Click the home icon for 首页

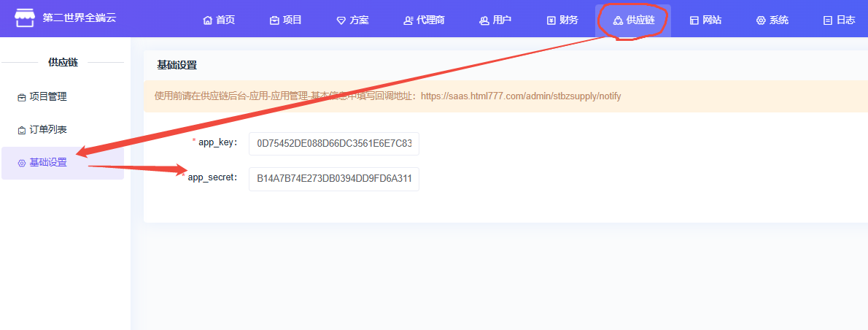(x=207, y=20)
